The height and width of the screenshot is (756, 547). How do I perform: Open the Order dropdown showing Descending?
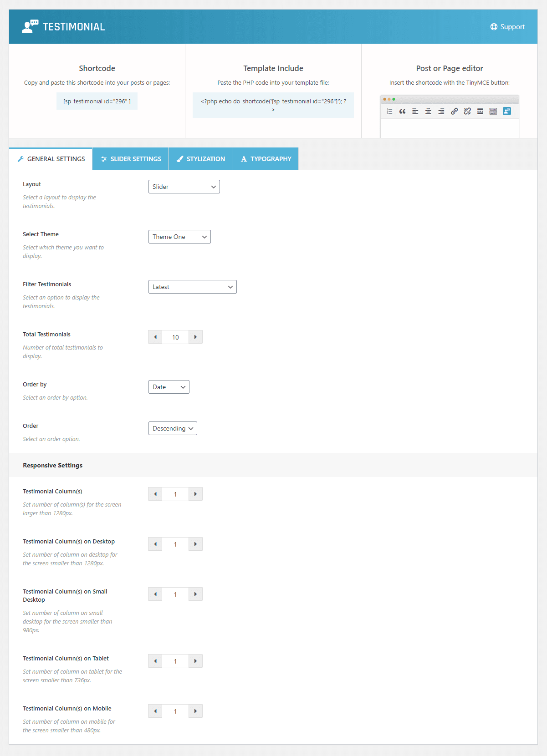point(173,428)
